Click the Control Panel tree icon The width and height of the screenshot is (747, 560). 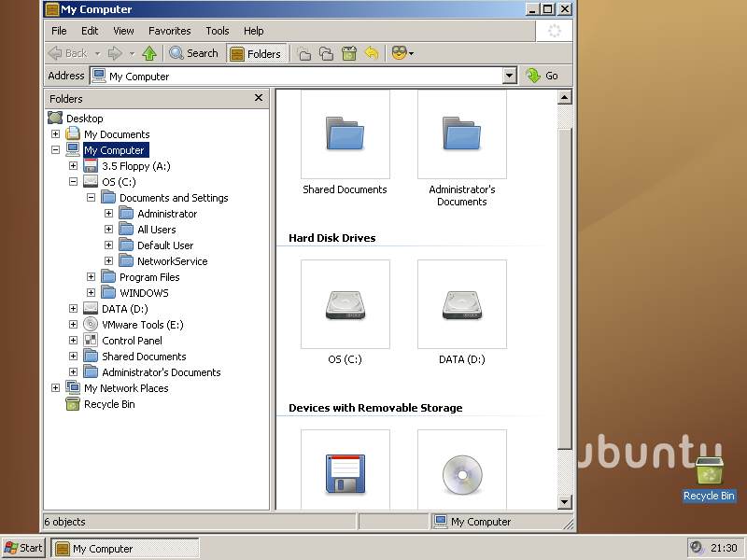pyautogui.click(x=91, y=341)
